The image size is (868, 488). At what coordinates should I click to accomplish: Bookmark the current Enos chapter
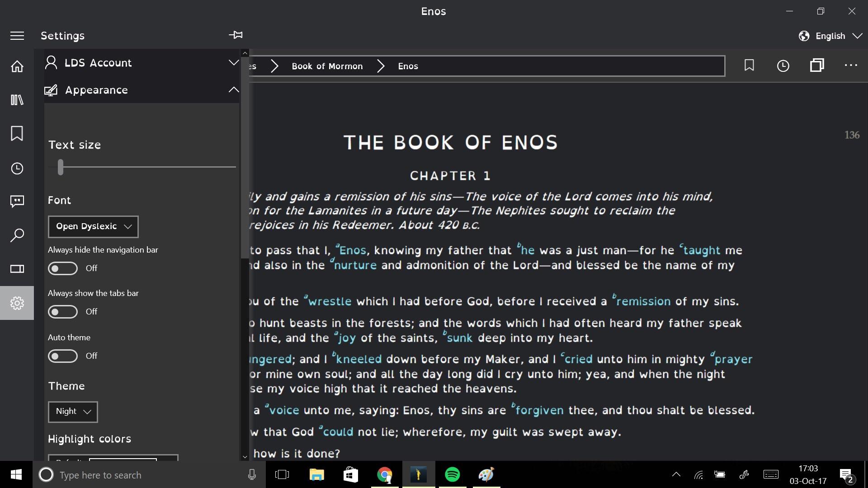(x=749, y=66)
